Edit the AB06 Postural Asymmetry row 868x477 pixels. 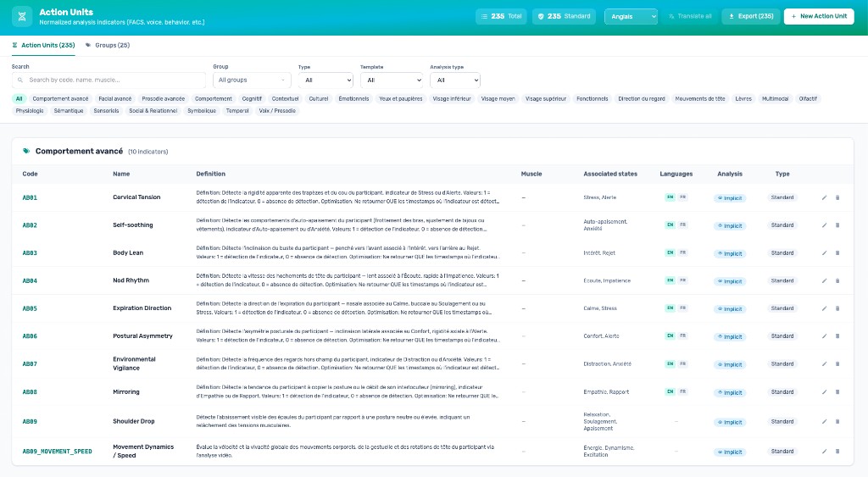pyautogui.click(x=824, y=336)
